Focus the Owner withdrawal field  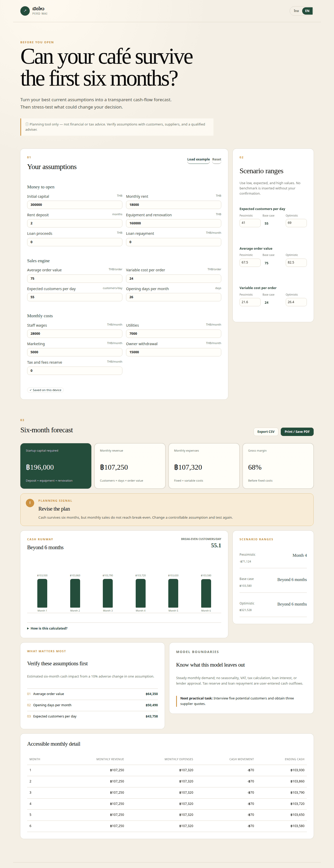pyautogui.click(x=174, y=352)
